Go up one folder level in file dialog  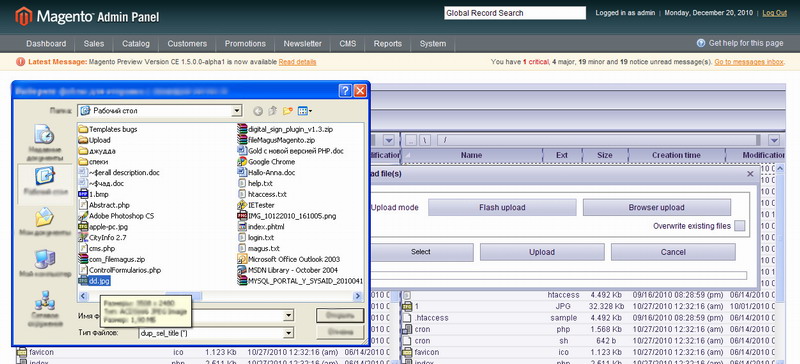click(273, 110)
